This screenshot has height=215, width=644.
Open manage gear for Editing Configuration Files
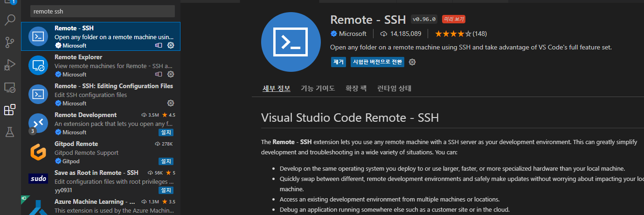[x=171, y=103]
